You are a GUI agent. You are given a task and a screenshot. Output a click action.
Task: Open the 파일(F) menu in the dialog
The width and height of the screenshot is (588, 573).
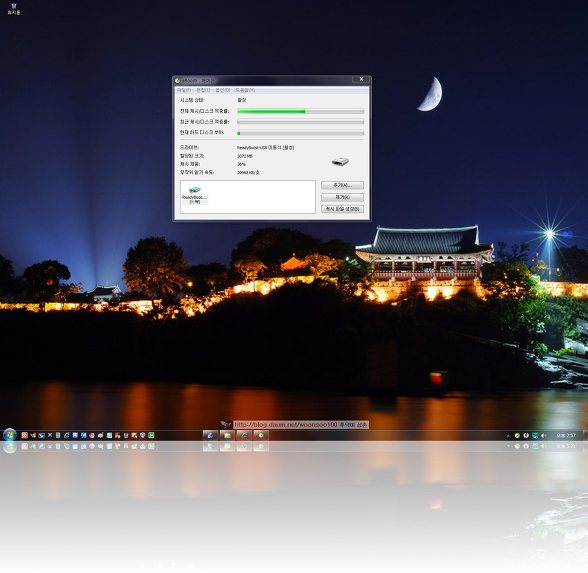184,90
